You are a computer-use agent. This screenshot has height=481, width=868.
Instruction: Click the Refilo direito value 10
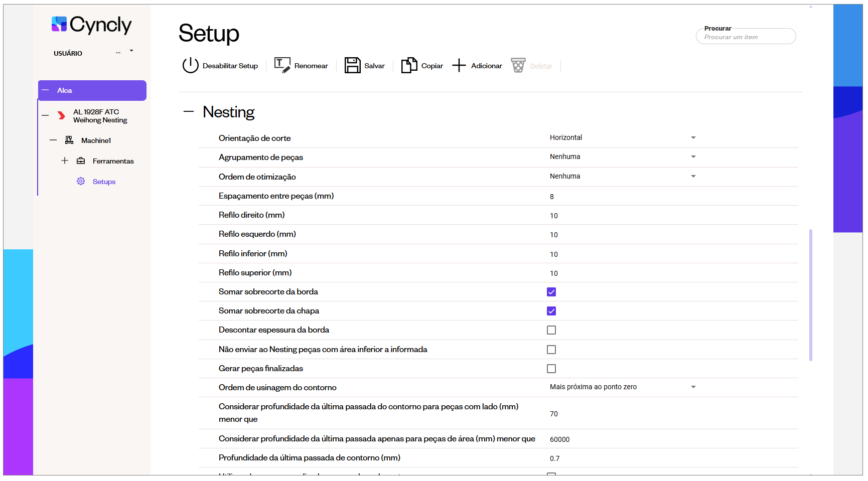tap(554, 216)
